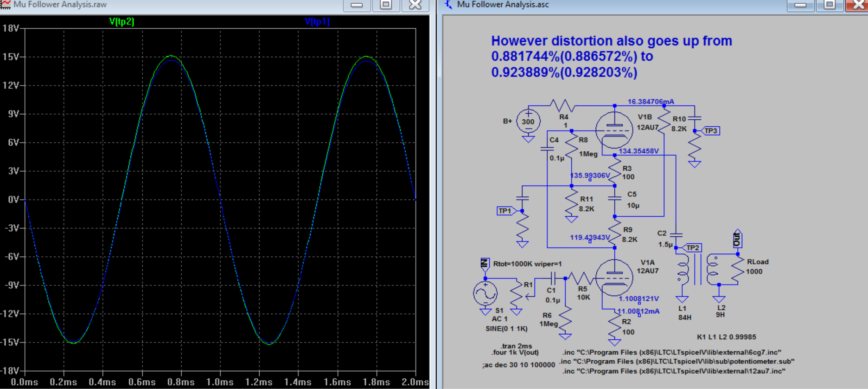Click the blue V(tp1) trace label
Image resolution: width=868 pixels, height=389 pixels.
[x=317, y=21]
